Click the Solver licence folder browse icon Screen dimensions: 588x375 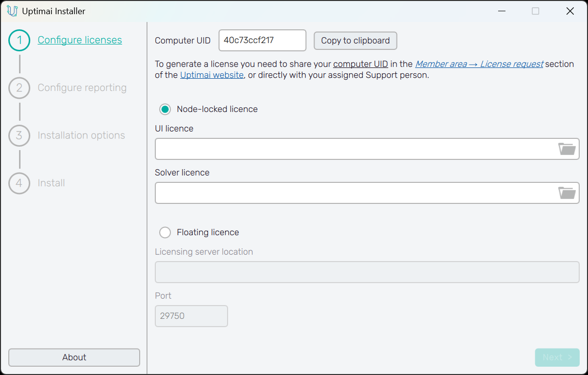(567, 193)
